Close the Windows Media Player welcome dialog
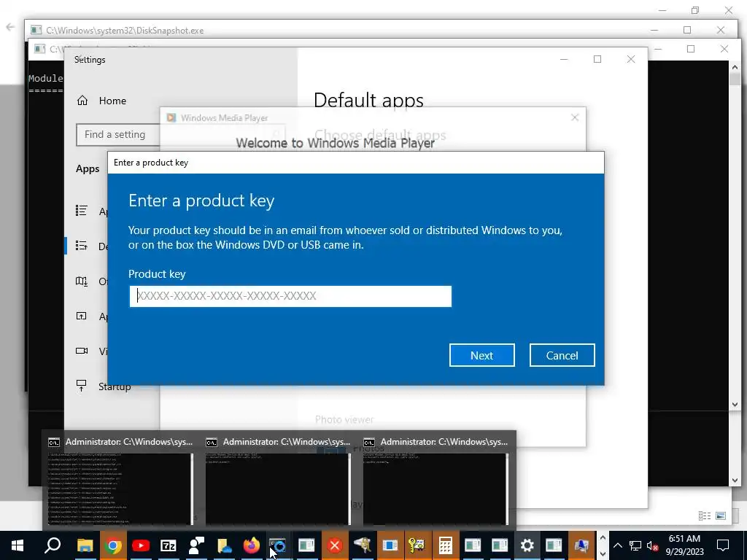Screen dimensions: 747x560 [x=575, y=117]
